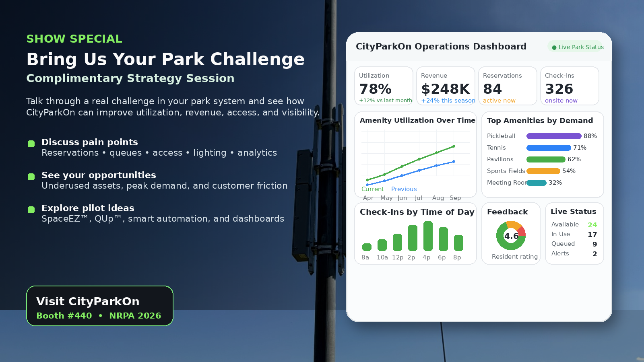Click the Sep month axis label
Viewport: 644px width, 362px height.
455,198
